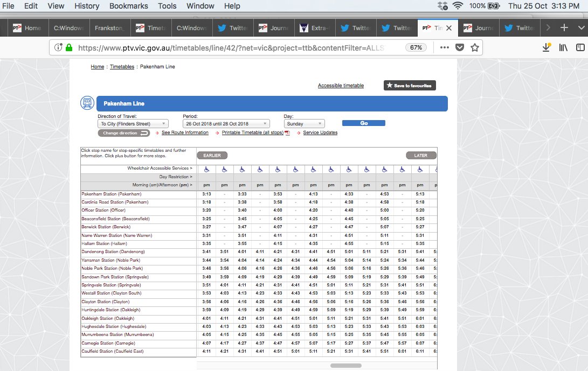Open Hallam Station (Hallam) stop timetable
This screenshot has width=588, height=371.
tap(104, 243)
